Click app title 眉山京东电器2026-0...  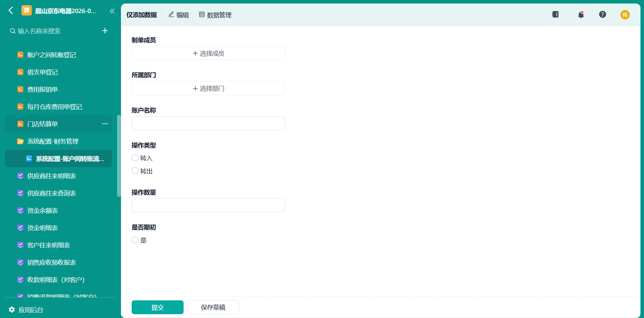[x=65, y=11]
